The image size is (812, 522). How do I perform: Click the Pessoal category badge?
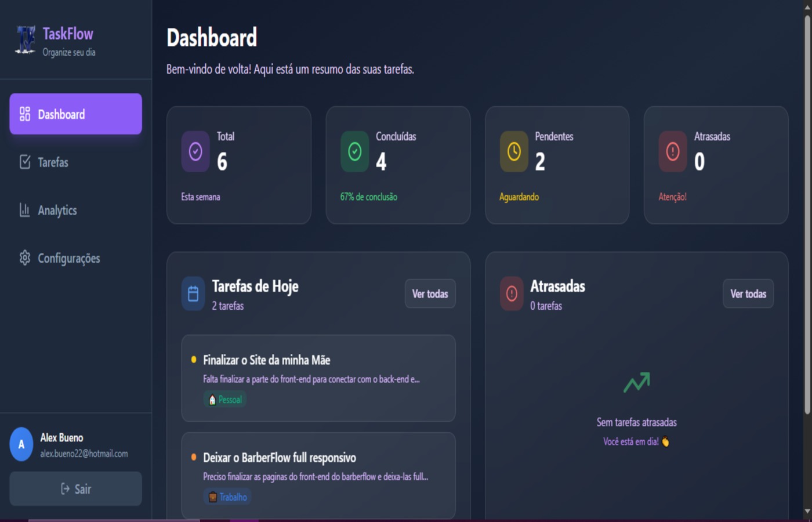[224, 399]
